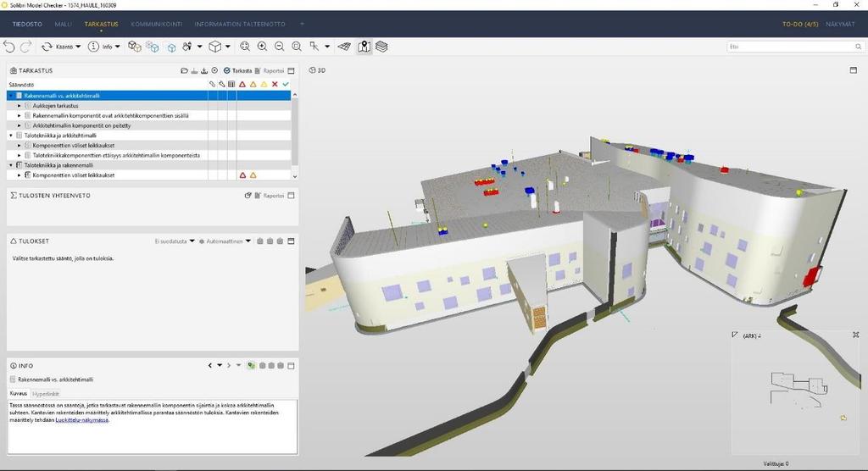Click the Tarkasta check button
Screen dimensions: 868x471
pos(237,71)
